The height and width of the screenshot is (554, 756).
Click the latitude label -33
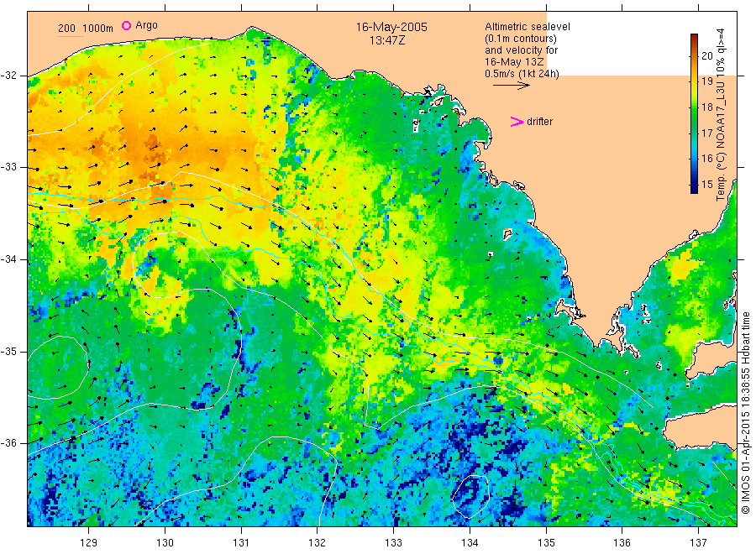pos(8,167)
